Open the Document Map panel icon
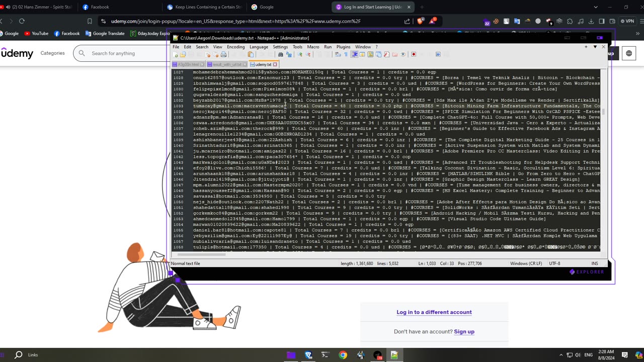Image resolution: width=644 pixels, height=362 pixels. (x=370, y=54)
